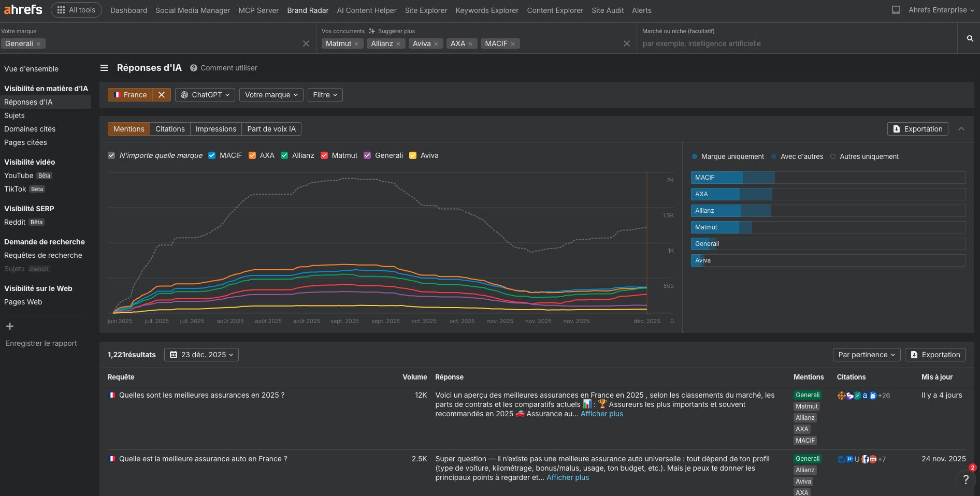Switch to the Citations tab

170,128
